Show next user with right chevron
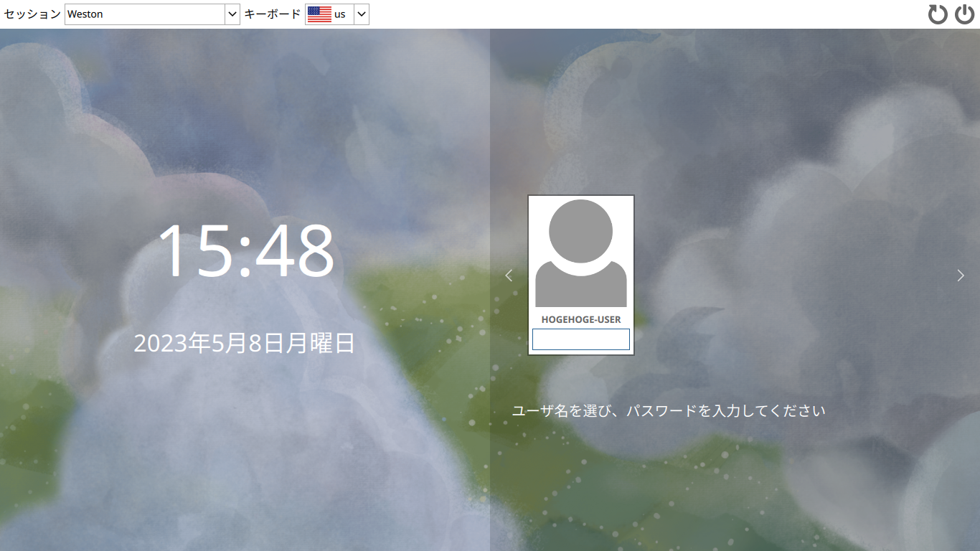Image resolution: width=980 pixels, height=551 pixels. point(961,275)
